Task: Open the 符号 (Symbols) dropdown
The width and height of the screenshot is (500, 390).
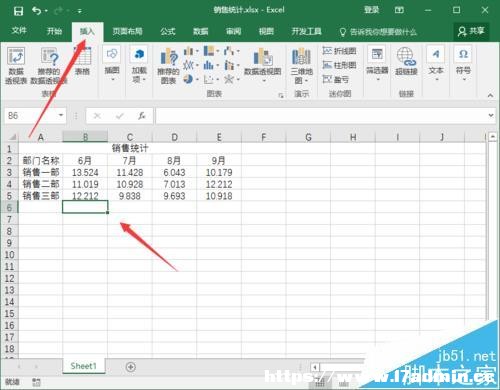Action: coord(463,64)
